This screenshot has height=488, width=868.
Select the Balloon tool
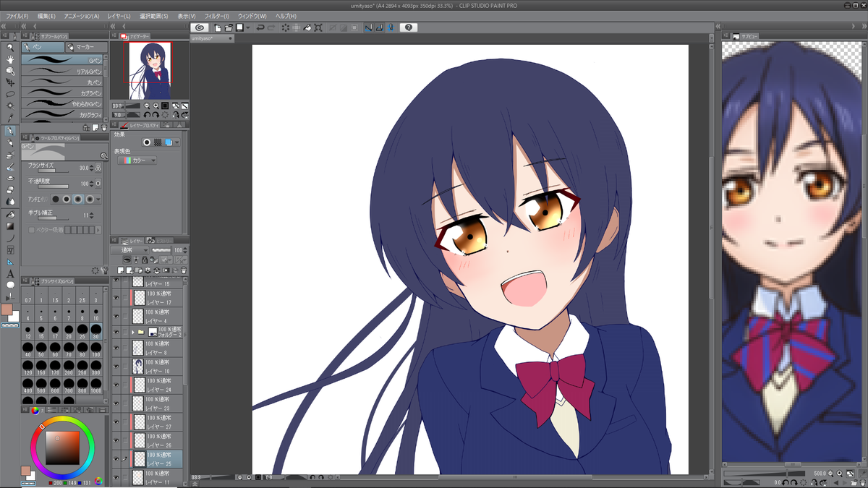[10, 286]
